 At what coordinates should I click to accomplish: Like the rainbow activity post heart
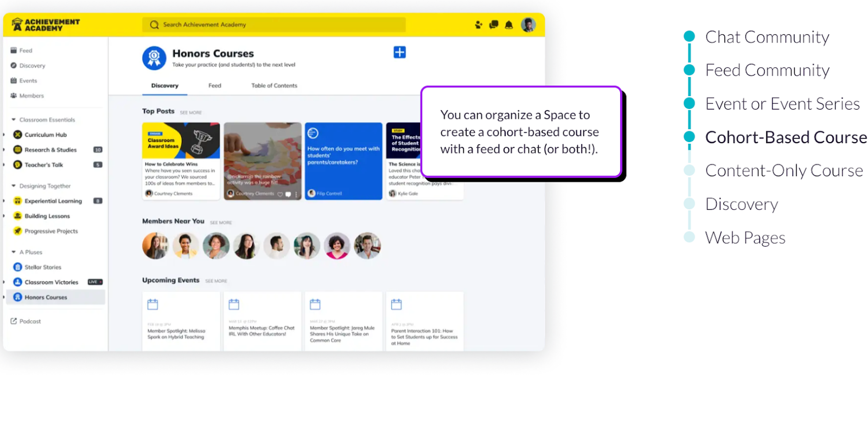tap(280, 194)
